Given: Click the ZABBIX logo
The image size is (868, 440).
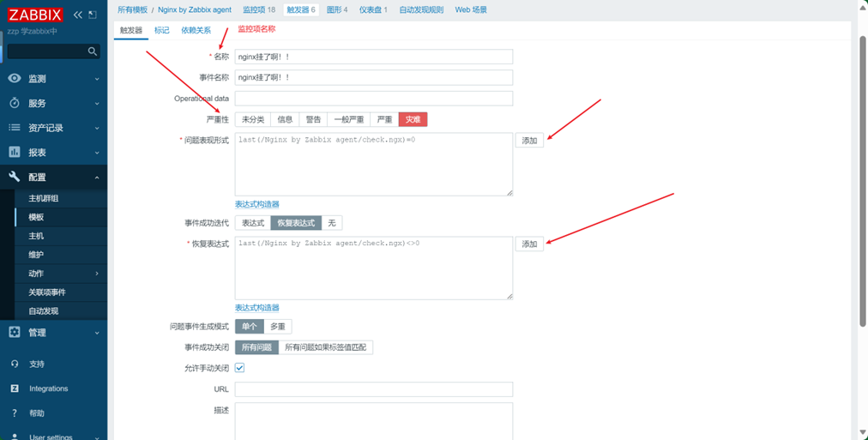Looking at the screenshot, I should point(35,15).
